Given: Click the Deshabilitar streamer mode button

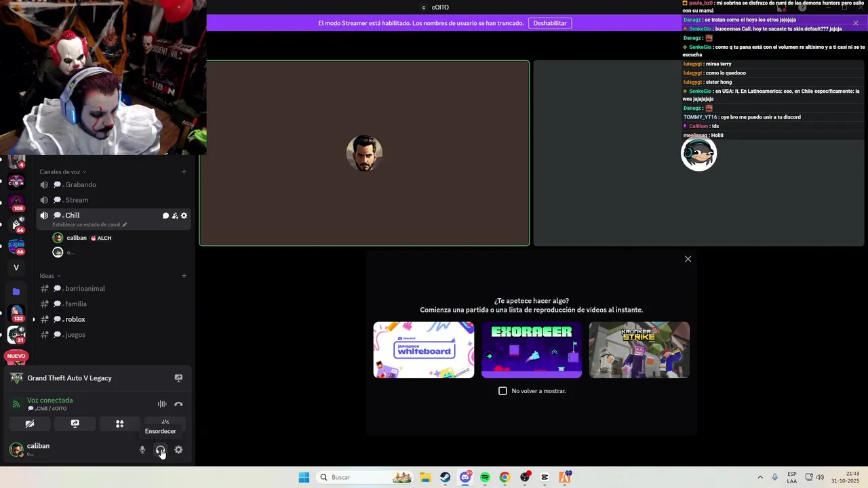Looking at the screenshot, I should pos(550,23).
